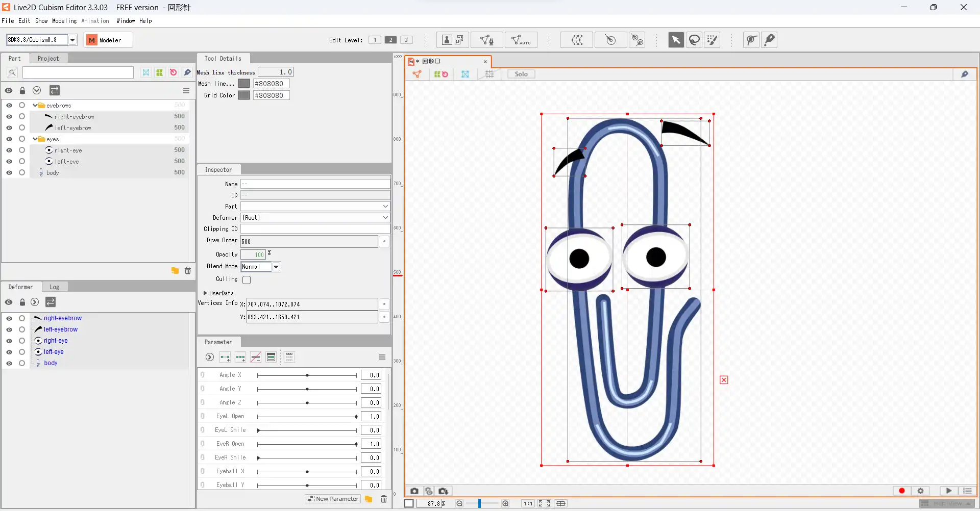Select the Arrow selection tool
Viewport: 980px width, 511px height.
[676, 40]
